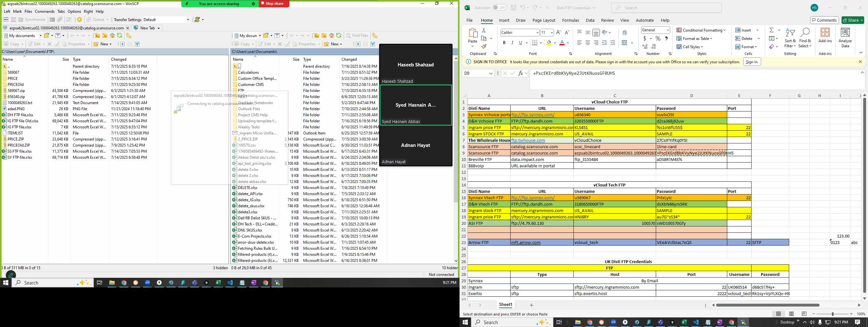
Task: Go to home directory in left panel
Action: (x=112, y=35)
